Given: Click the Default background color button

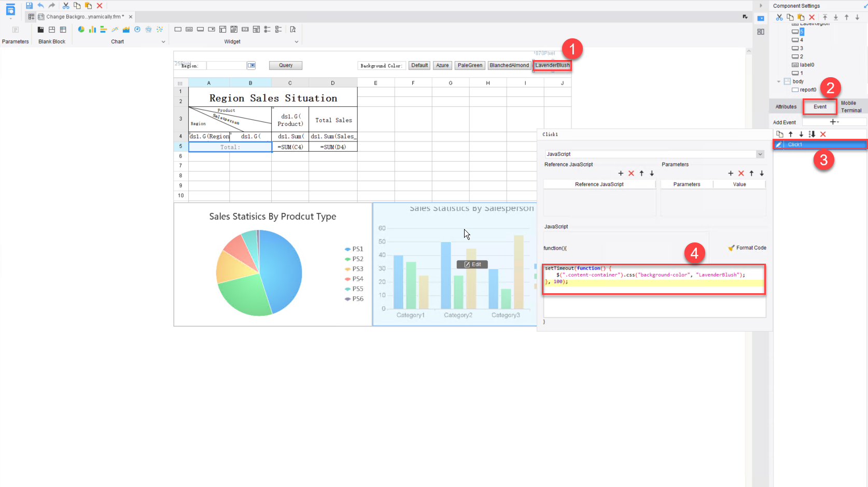Looking at the screenshot, I should 419,65.
